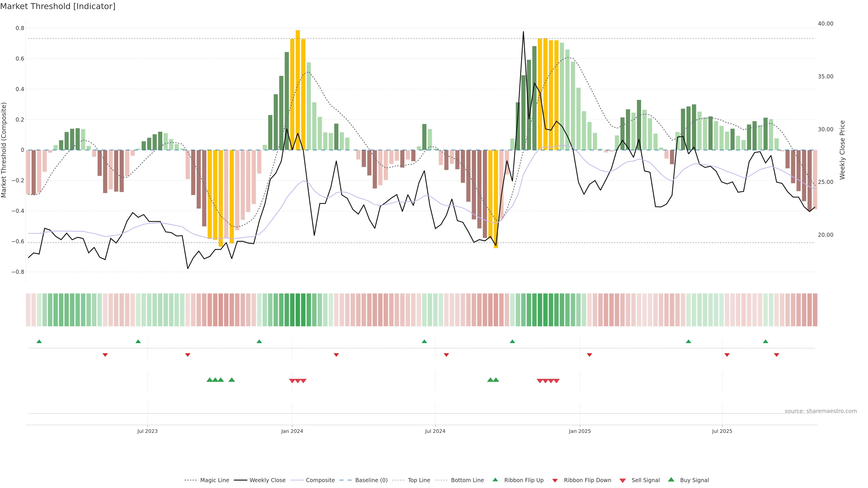Click the Ribbon Flip Down legend triangle
The image size is (868, 488).
pos(555,480)
